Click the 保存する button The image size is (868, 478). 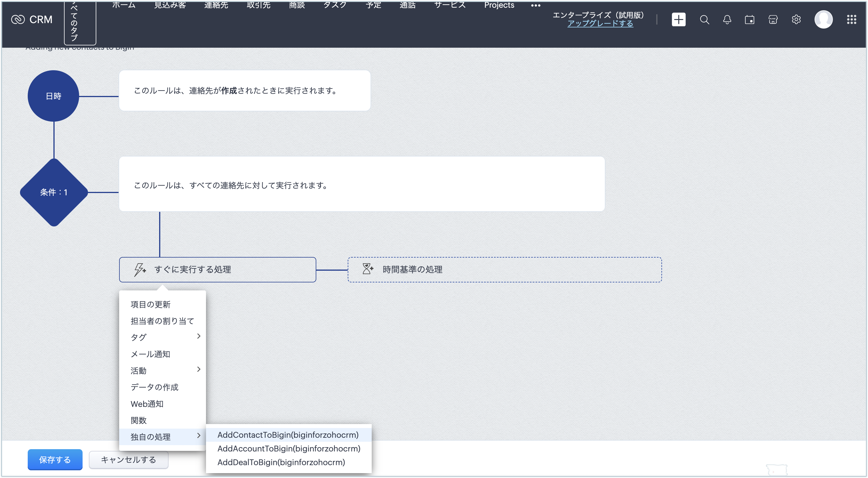(x=55, y=459)
